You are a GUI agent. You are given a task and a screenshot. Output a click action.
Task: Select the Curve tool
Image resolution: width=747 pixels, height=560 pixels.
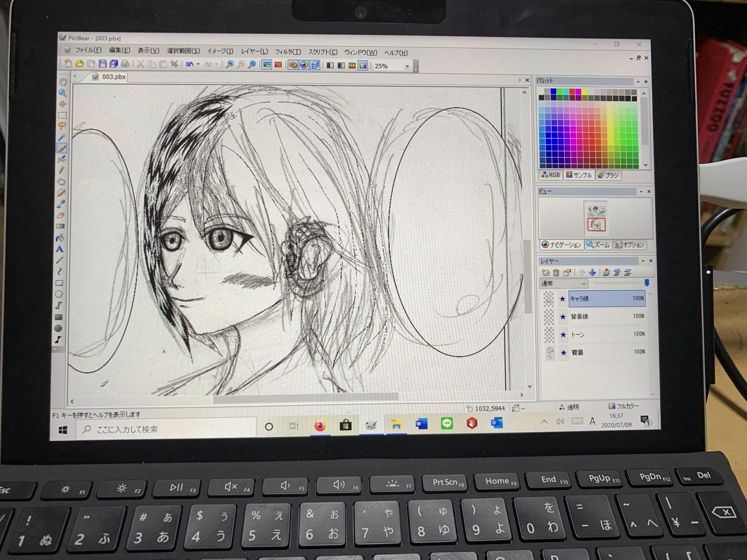[x=60, y=271]
